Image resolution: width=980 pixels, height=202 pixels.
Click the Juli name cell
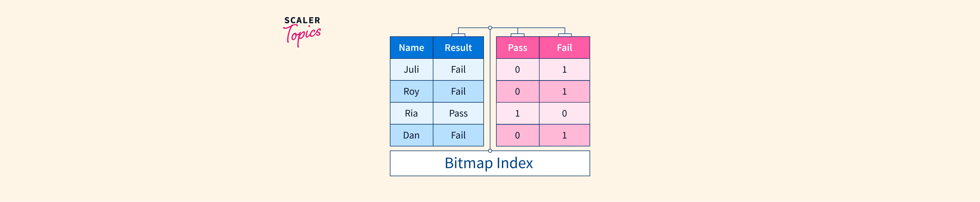coord(411,69)
